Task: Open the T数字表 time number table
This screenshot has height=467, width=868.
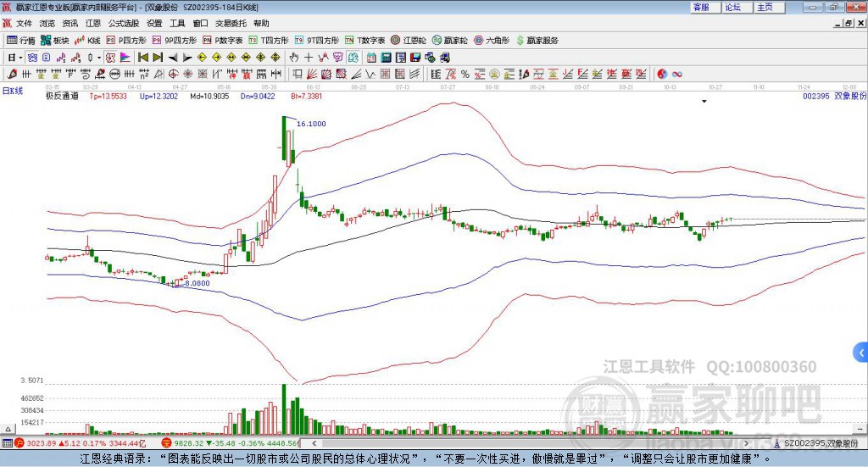Action: pos(364,41)
